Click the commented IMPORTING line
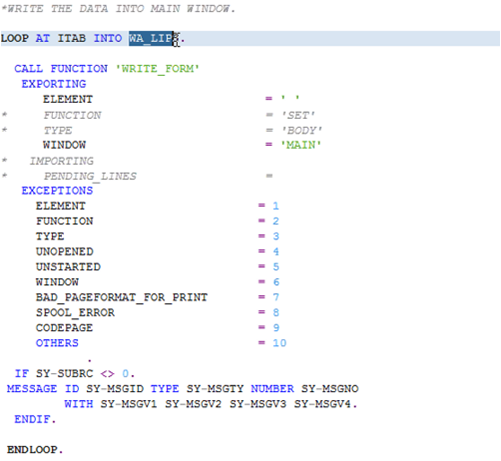 [62, 161]
